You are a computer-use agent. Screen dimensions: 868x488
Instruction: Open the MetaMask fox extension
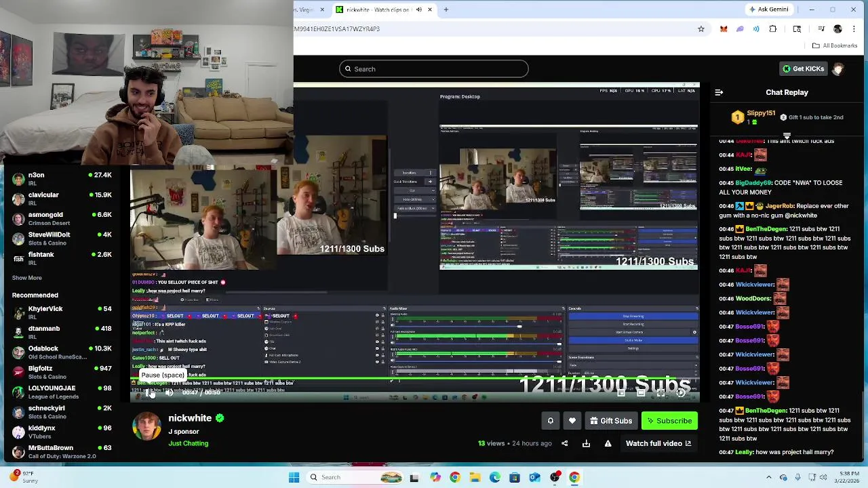[x=724, y=29]
